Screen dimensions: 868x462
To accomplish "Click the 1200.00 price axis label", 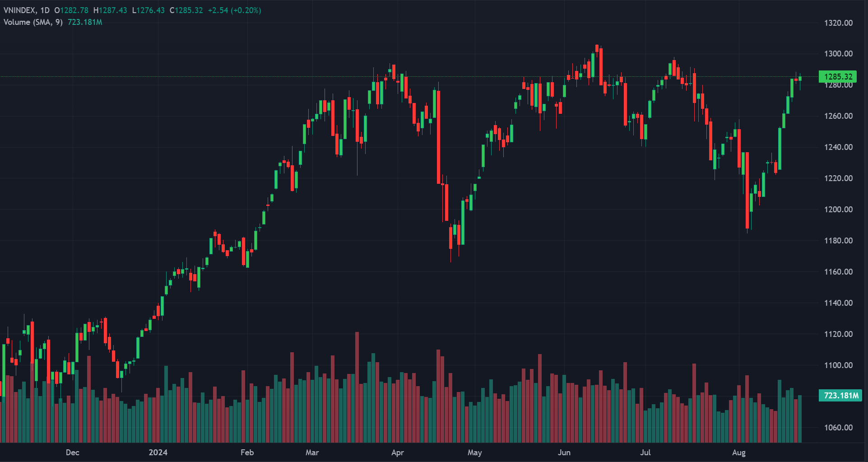I will (x=838, y=210).
